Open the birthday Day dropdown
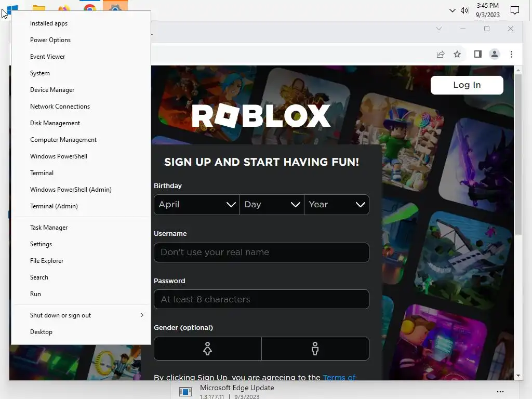 point(272,205)
